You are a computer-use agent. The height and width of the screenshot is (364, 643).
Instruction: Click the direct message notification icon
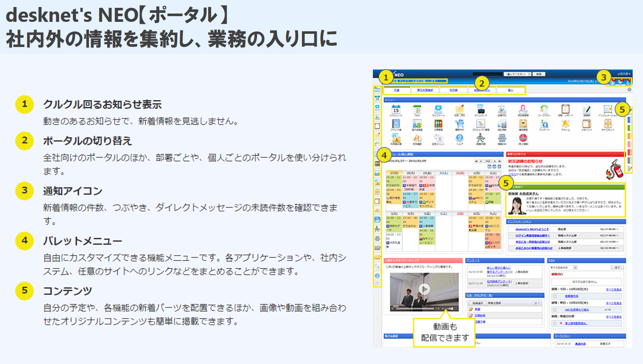tap(628, 82)
